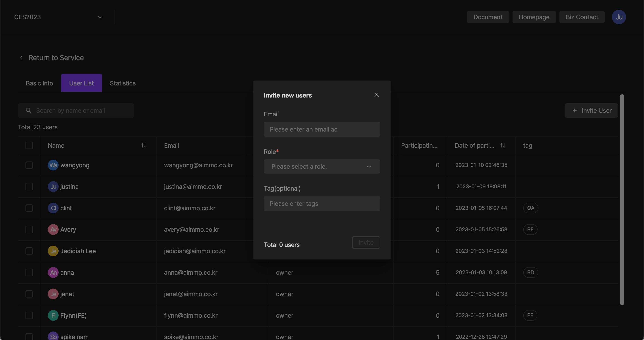
Task: Toggle the select-all header checkbox
Action: tap(29, 145)
